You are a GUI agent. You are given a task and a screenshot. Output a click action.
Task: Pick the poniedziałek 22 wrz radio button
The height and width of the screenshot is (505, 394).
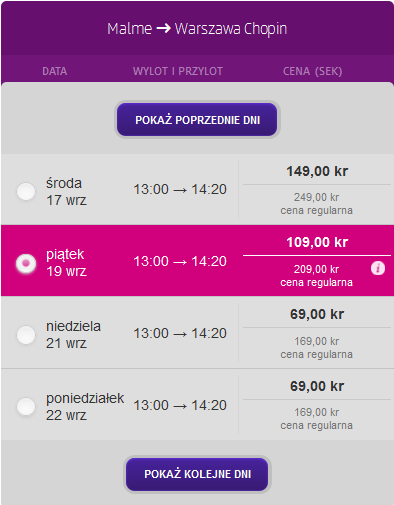[26, 406]
